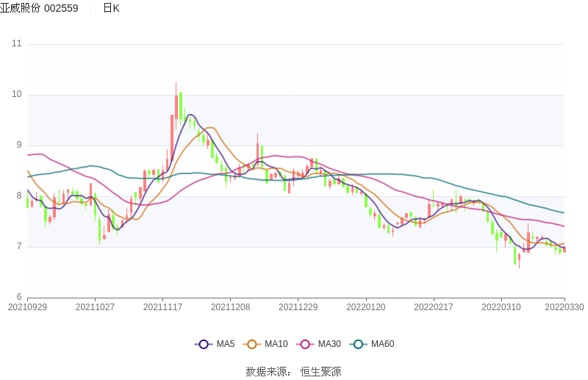Select the 日K chart period tab
Screen dimensions: 588x380
coord(111,8)
